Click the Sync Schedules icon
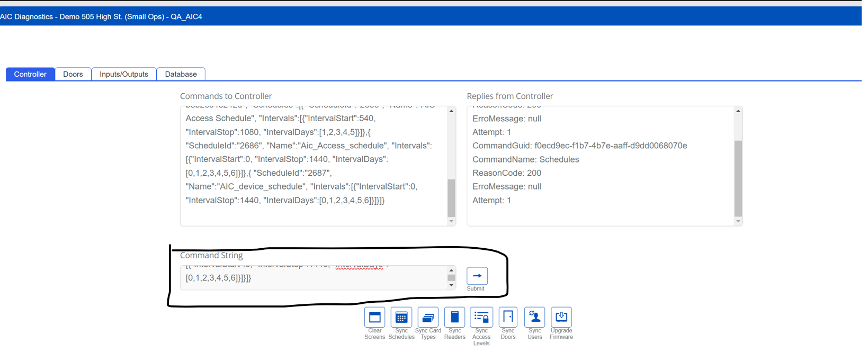Viewport: 868px width, 361px height. pos(401,318)
